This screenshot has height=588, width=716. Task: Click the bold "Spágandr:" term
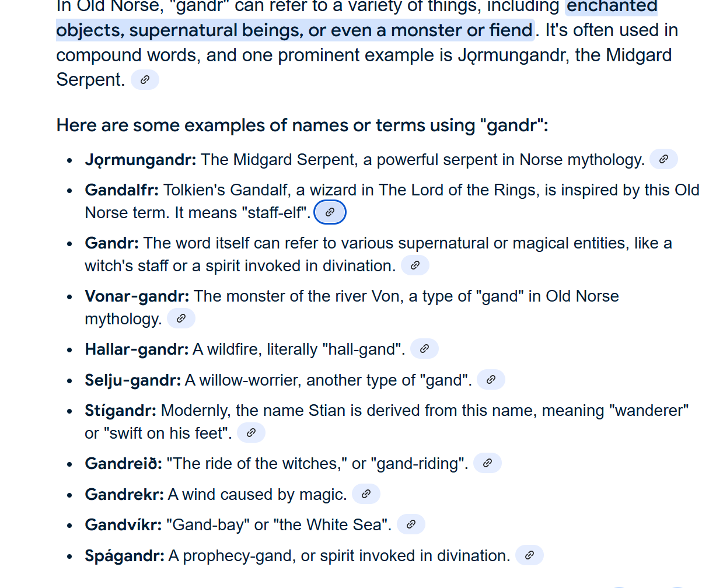point(124,556)
